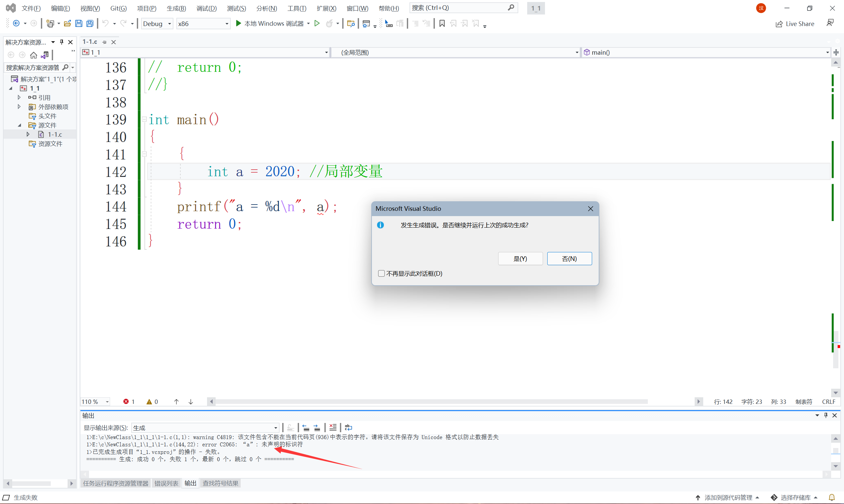Viewport: 844px width, 504px height.
Task: Toggle pin on Solution Explorer panel
Action: point(62,42)
